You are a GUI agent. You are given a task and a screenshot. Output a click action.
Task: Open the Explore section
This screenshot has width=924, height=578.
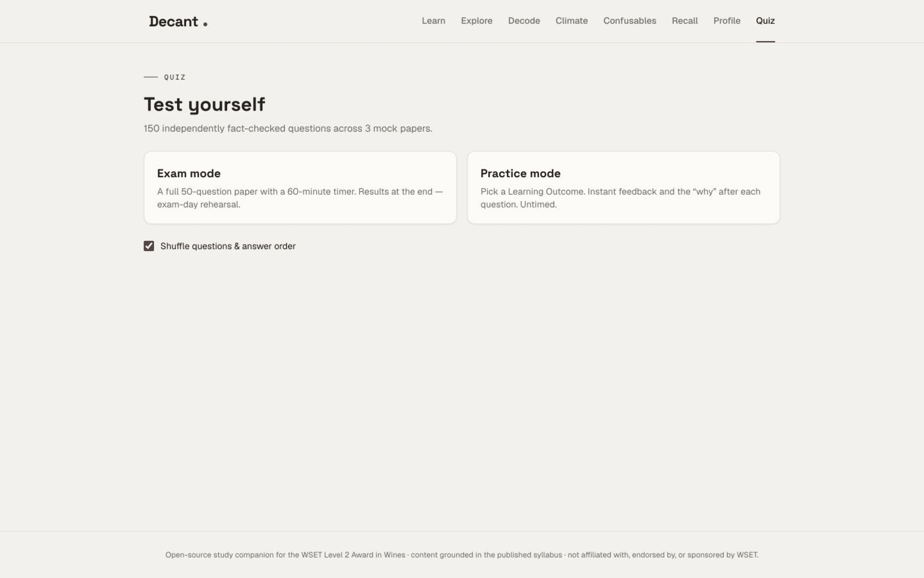click(476, 21)
